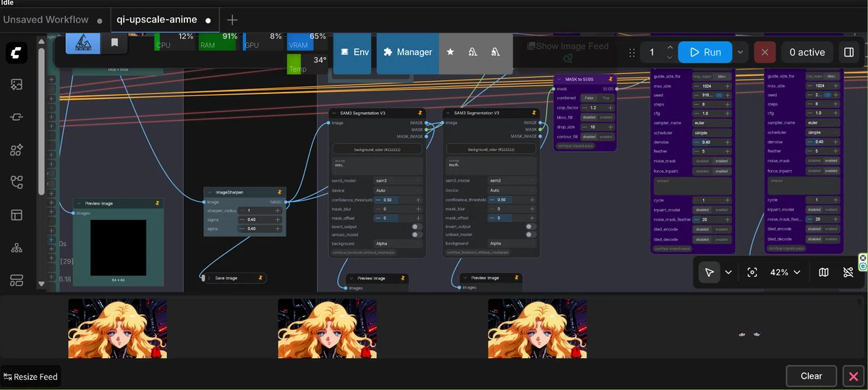Screen dimensions: 868x390
Task: Toggle unload_model on left SAM3 node
Action: pyautogui.click(x=417, y=234)
